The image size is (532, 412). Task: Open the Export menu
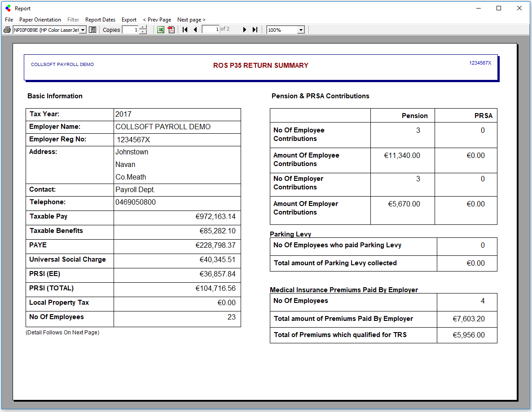click(x=129, y=20)
